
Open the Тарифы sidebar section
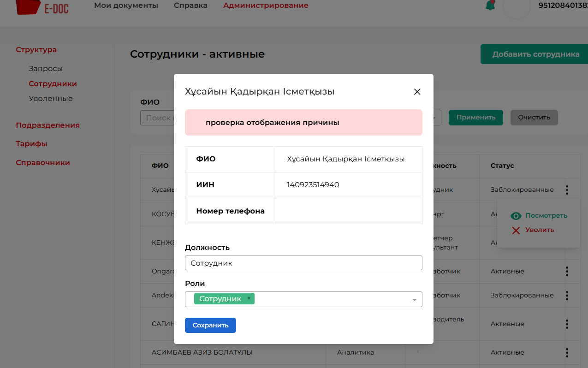(x=31, y=144)
